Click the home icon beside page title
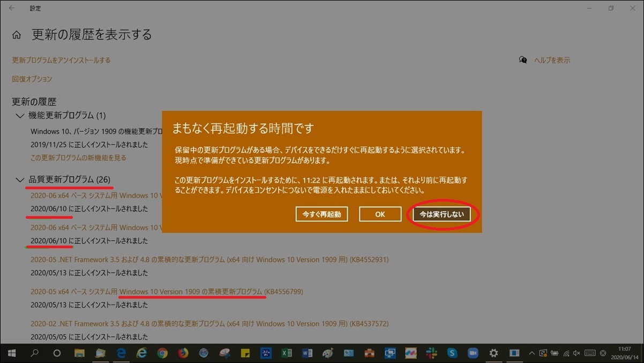The height and width of the screenshot is (363, 644). click(x=17, y=35)
